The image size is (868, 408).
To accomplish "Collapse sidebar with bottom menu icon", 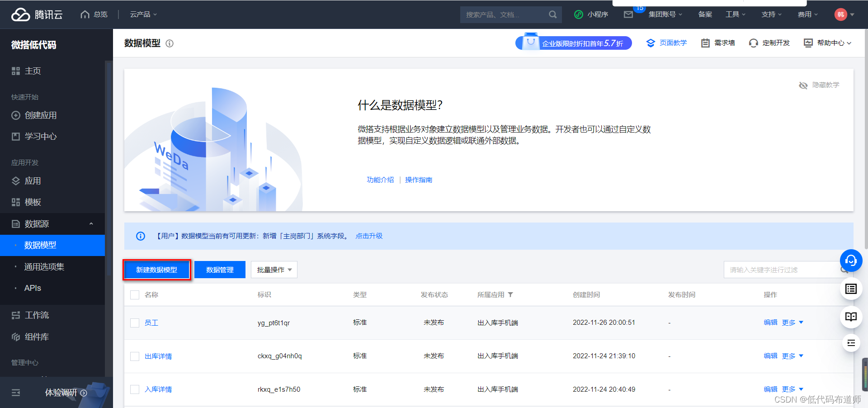I will click(x=16, y=393).
